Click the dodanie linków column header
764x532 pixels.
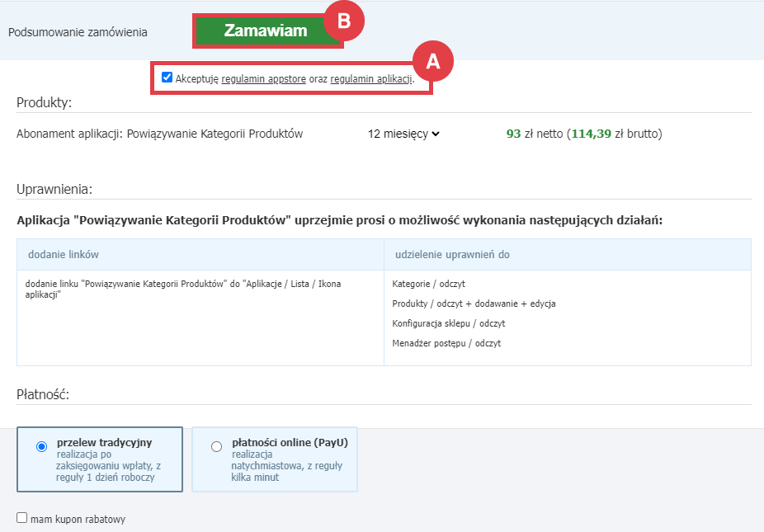[64, 254]
